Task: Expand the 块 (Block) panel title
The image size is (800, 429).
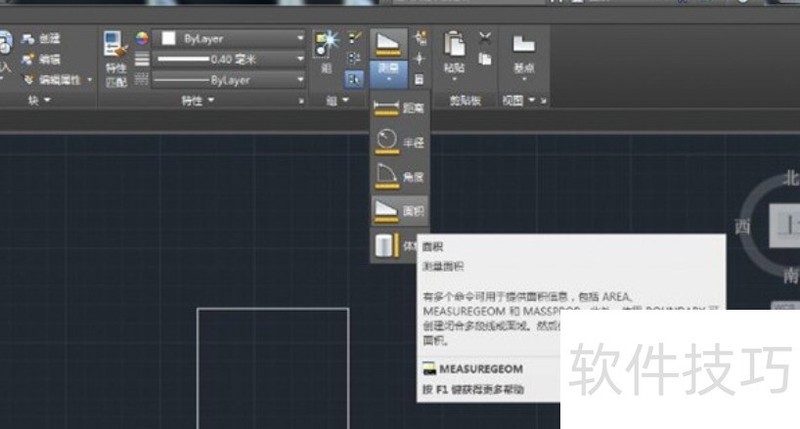Action: [x=38, y=101]
